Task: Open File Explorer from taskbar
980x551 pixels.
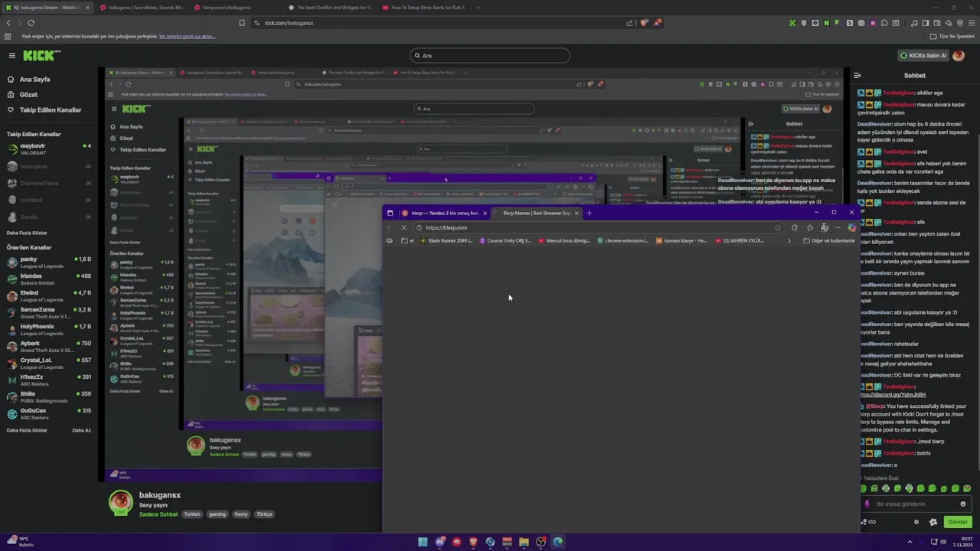Action: (x=524, y=542)
